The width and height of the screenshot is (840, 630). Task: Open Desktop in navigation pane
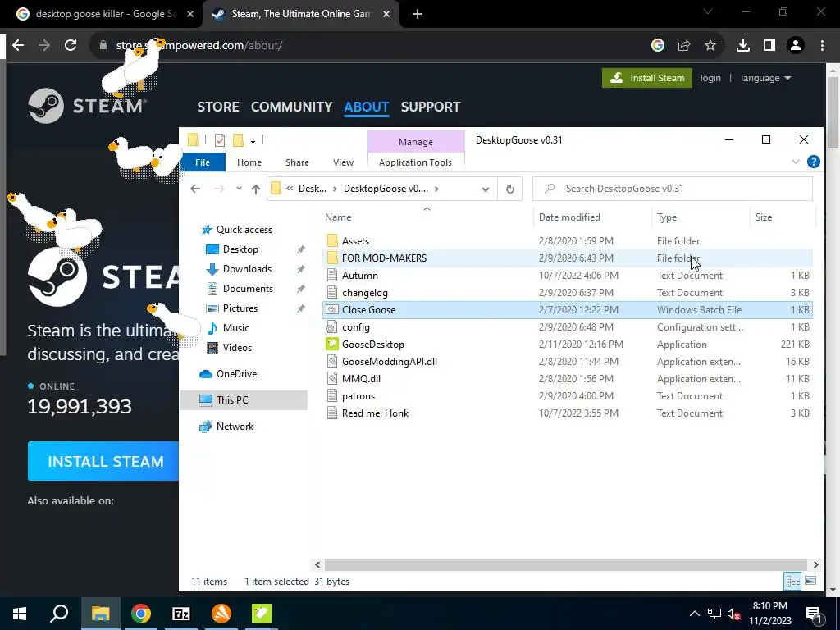coord(240,249)
